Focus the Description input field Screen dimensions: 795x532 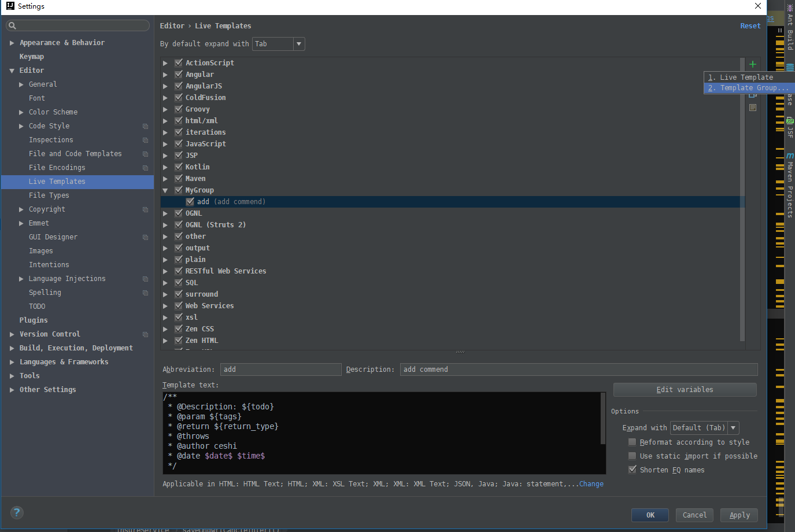click(579, 370)
